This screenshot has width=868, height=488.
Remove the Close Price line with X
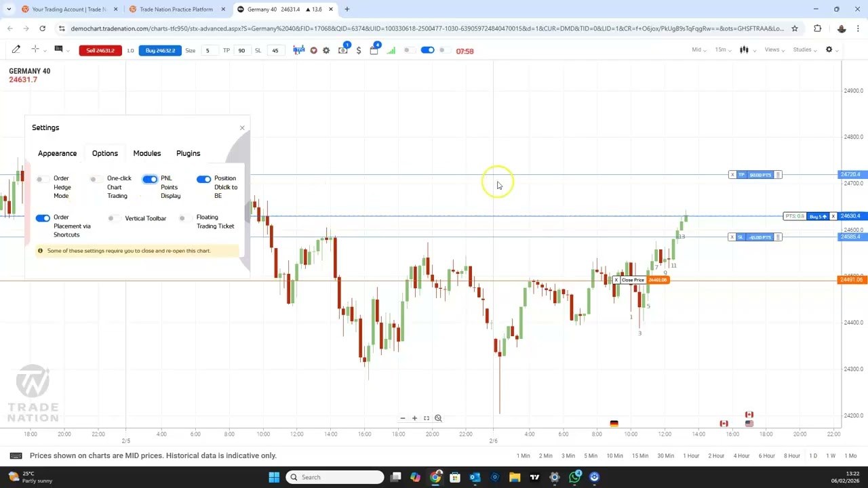[616, 280]
